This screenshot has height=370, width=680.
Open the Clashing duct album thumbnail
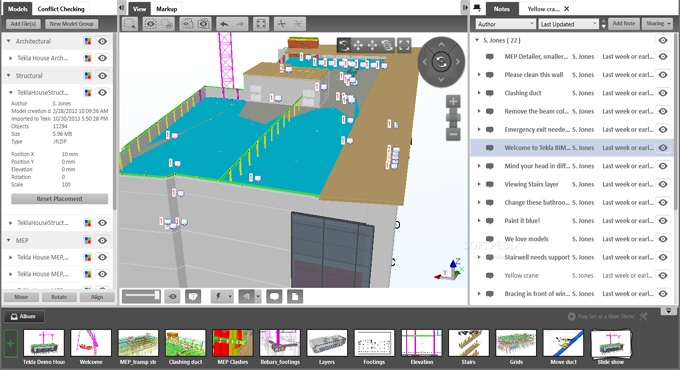[185, 343]
